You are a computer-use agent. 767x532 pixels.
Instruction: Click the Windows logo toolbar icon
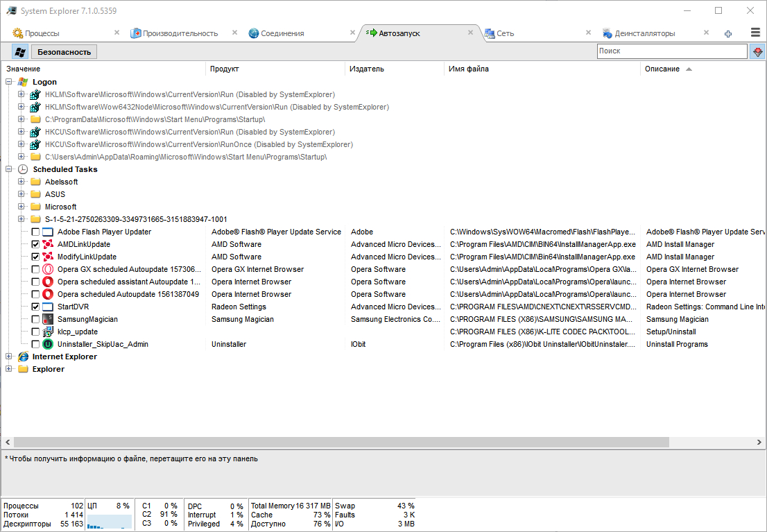(20, 51)
